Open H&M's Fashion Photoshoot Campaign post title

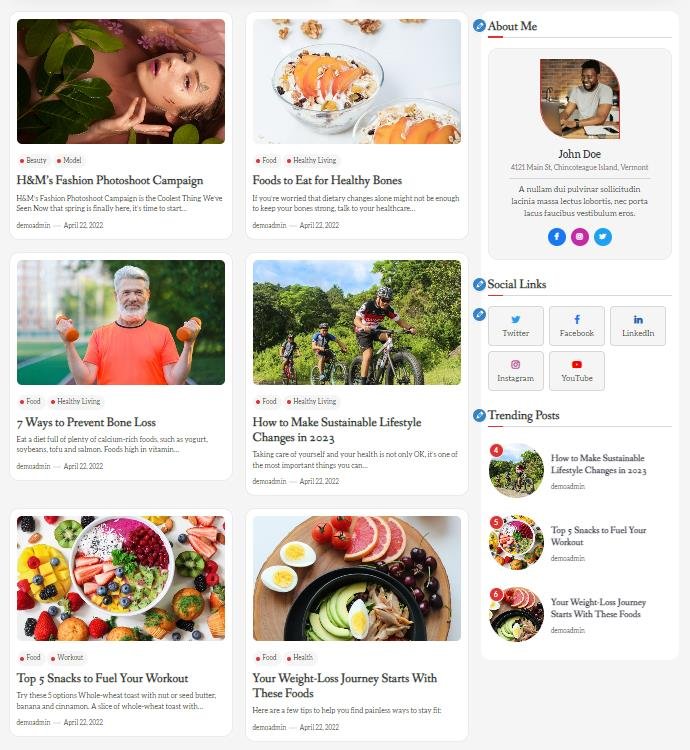pos(110,180)
